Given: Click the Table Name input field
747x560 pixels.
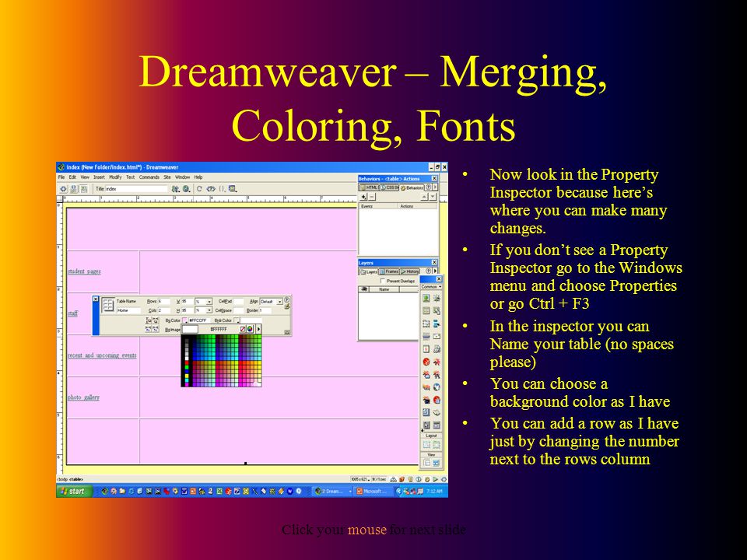Looking at the screenshot, I should [x=128, y=310].
